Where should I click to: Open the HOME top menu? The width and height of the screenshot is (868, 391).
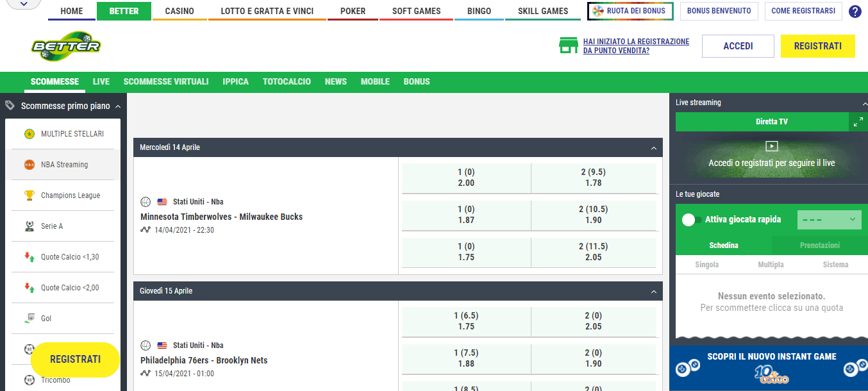(72, 11)
